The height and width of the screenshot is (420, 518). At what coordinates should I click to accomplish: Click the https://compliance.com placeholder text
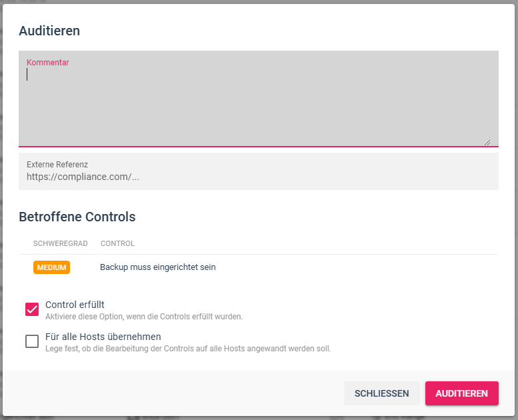pyautogui.click(x=83, y=177)
